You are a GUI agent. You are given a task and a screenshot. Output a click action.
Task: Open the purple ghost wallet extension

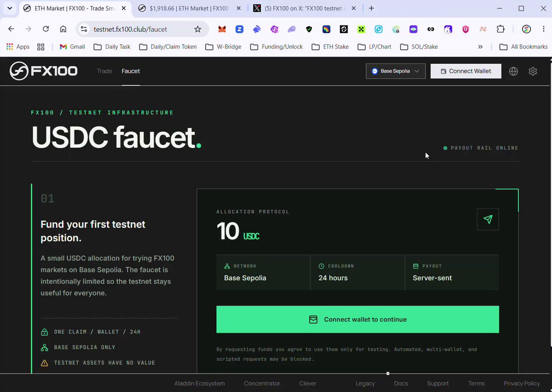click(292, 29)
